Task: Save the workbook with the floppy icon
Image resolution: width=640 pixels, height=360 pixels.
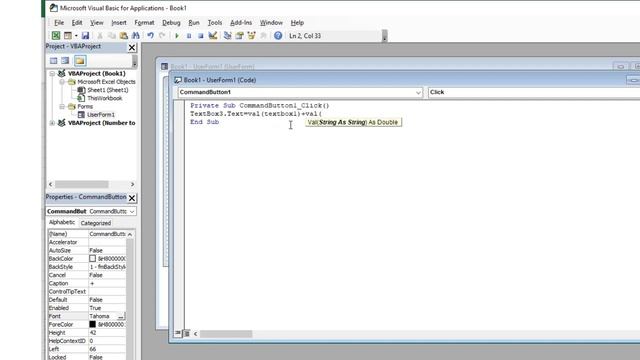Action: click(85, 36)
